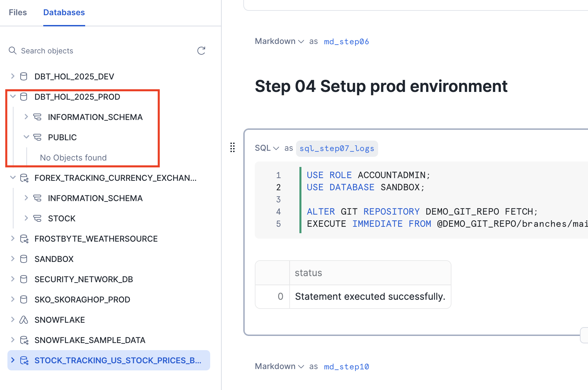Image resolution: width=588 pixels, height=390 pixels.
Task: Select SECURITY_NETWORK_DB in the tree
Action: point(83,279)
